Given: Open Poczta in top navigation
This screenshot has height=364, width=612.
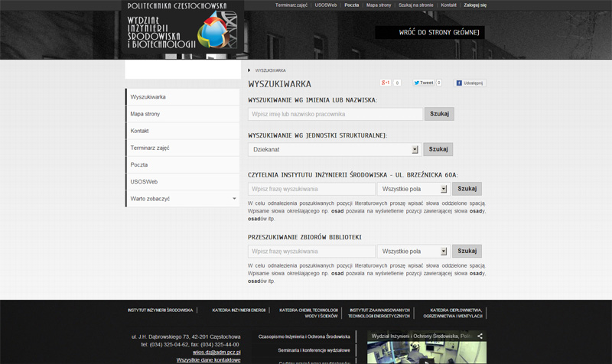Looking at the screenshot, I should point(351,5).
